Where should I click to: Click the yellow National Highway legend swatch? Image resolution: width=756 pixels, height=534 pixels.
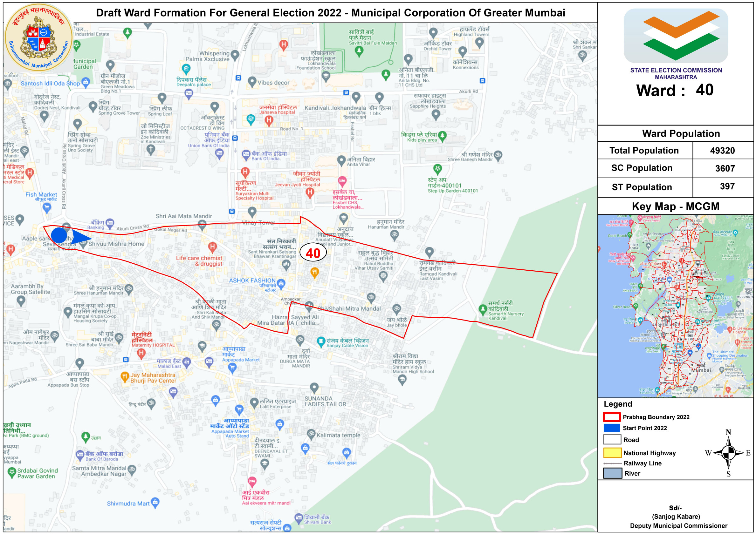pos(612,453)
